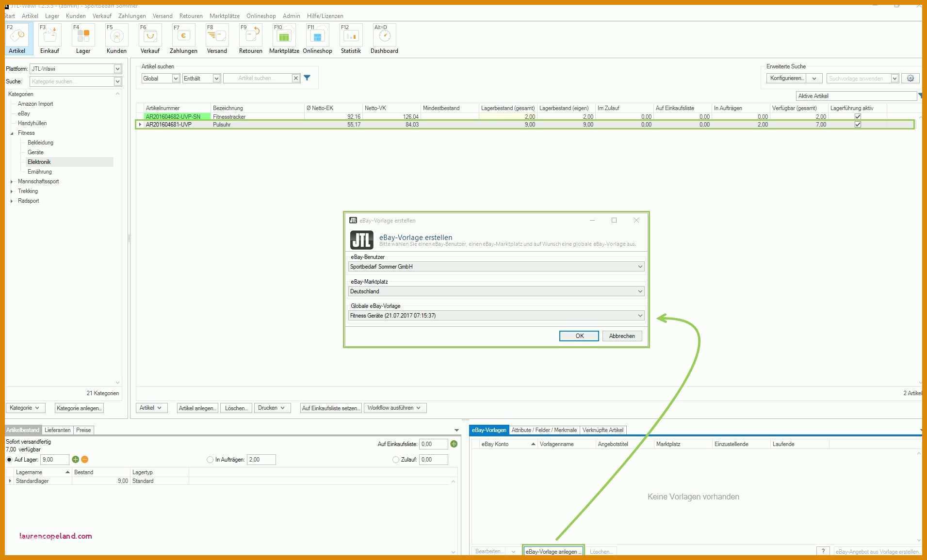Collapse the Fitness category
This screenshot has width=927, height=560.
pos(12,133)
